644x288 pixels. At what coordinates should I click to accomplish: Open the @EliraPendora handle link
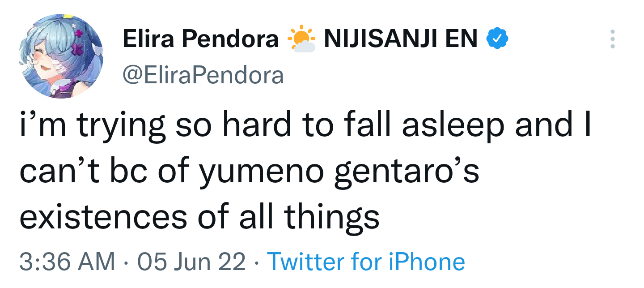click(x=203, y=76)
